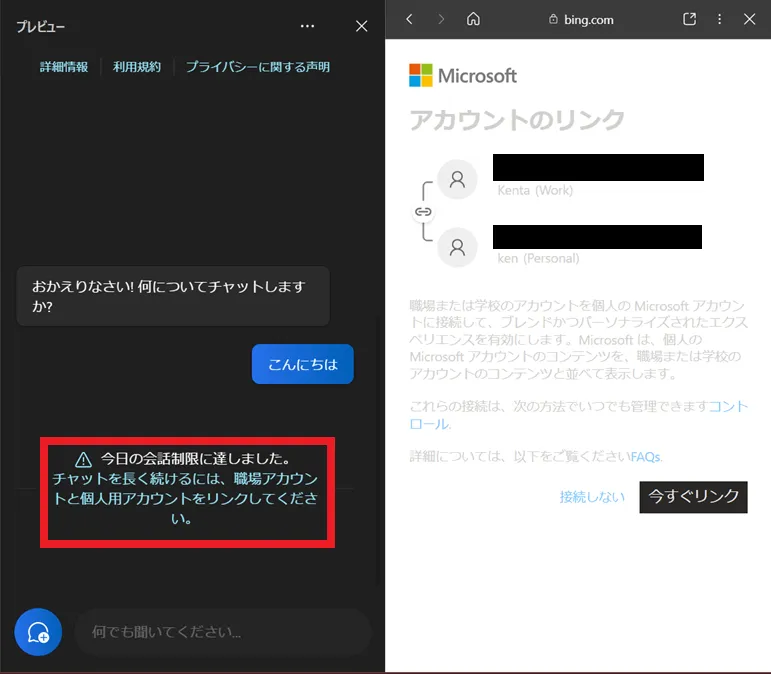Open the vertical three-dot menu in the bing.com panel
This screenshot has width=771, height=674.
pyautogui.click(x=719, y=19)
